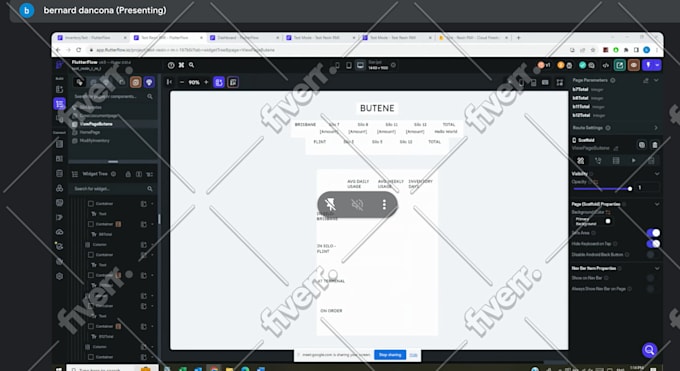Image resolution: width=680 pixels, height=371 pixels.
Task: Select the tablet device preview icon
Action: (349, 65)
